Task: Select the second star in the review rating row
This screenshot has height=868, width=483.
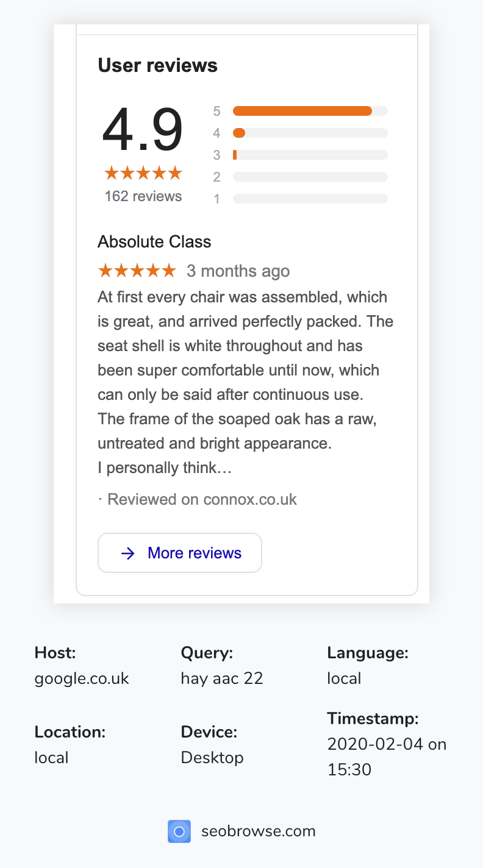Action: (120, 271)
